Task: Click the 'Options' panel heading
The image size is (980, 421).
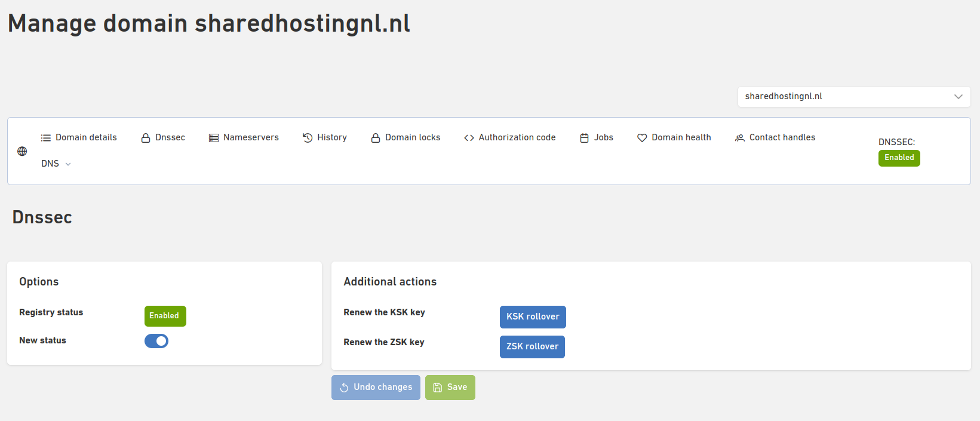Action: 39,282
